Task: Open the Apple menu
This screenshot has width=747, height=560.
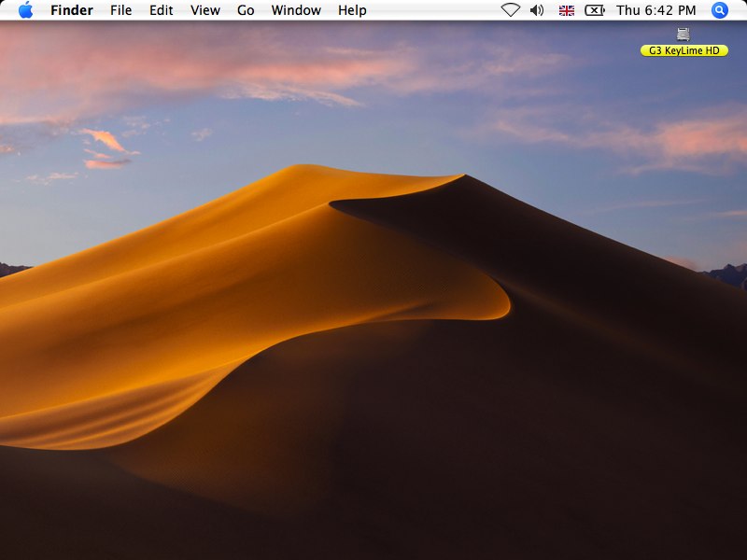Action: click(x=26, y=10)
